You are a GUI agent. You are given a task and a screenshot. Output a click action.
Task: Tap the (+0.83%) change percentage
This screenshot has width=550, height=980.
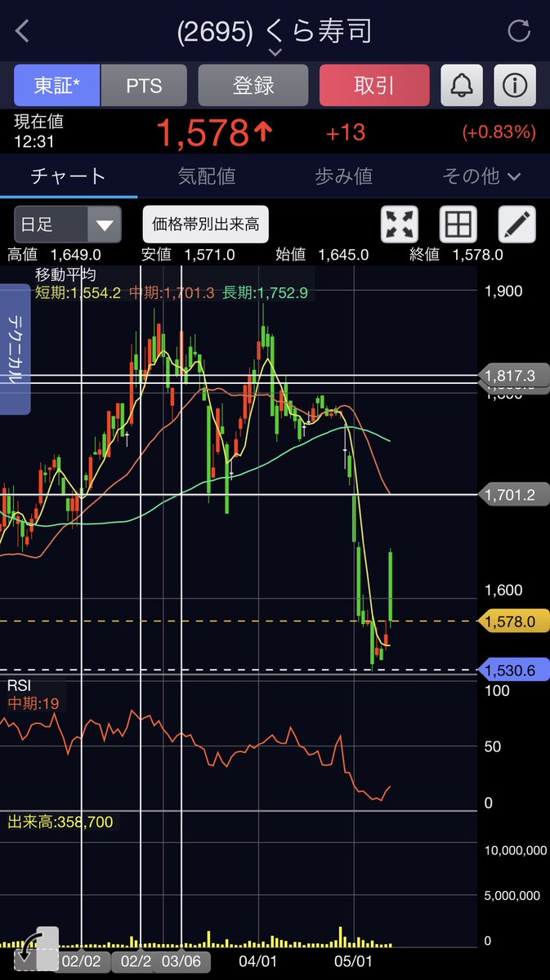coord(499,132)
